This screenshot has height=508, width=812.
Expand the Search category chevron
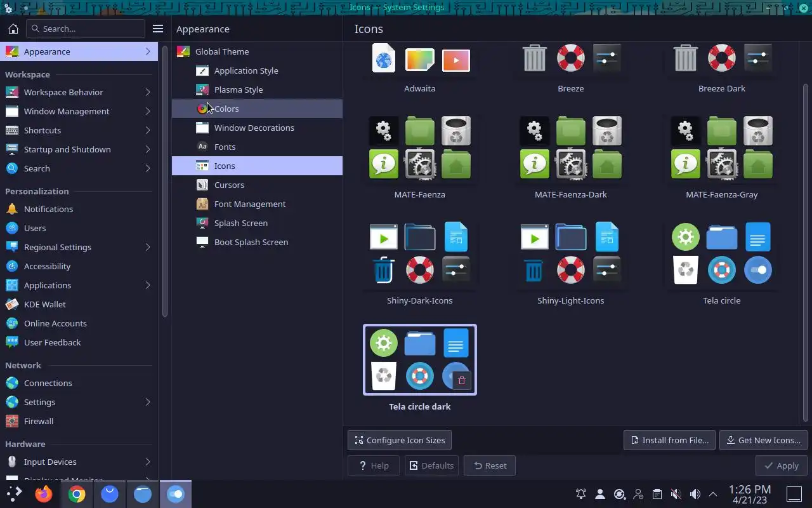coord(148,168)
